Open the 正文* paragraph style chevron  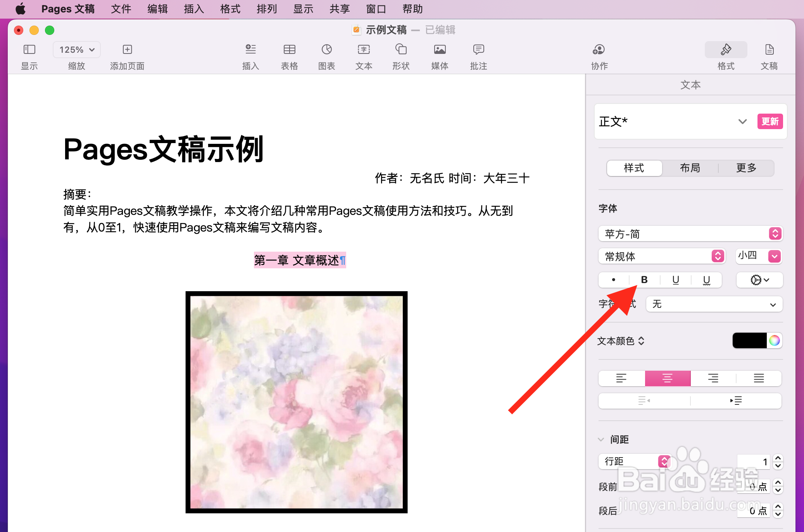tap(742, 121)
